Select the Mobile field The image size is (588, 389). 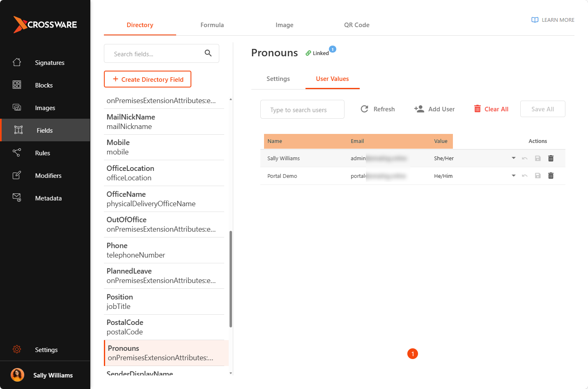(164, 147)
